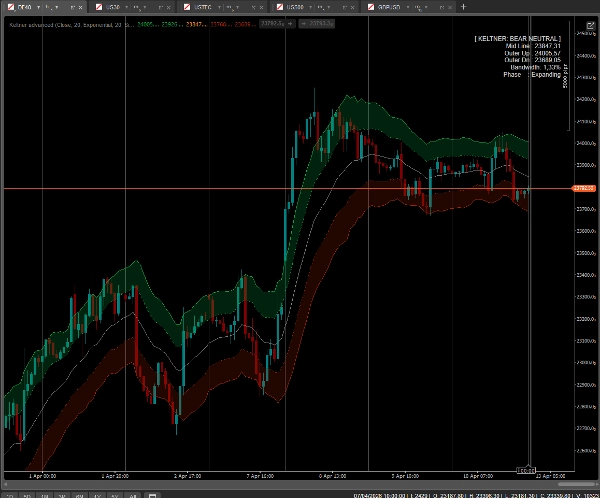
Task: Open the GBPUSD chart tab
Action: [x=389, y=7]
